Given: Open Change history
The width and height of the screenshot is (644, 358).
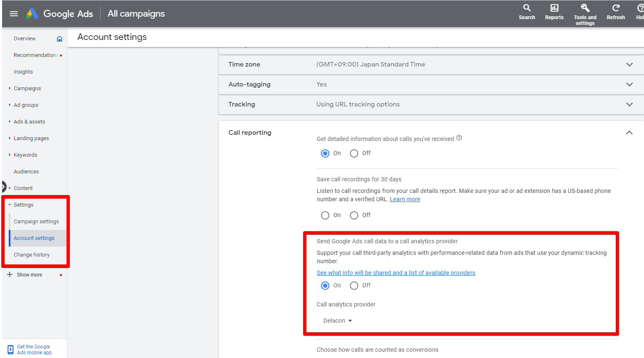Looking at the screenshot, I should 32,255.
